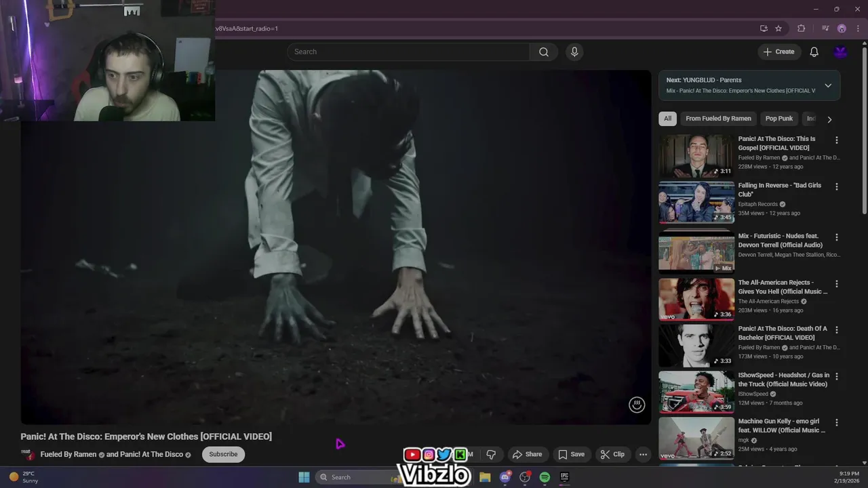The height and width of the screenshot is (488, 868).
Task: Click the Fueled By Ramen channel avatar
Action: [28, 454]
